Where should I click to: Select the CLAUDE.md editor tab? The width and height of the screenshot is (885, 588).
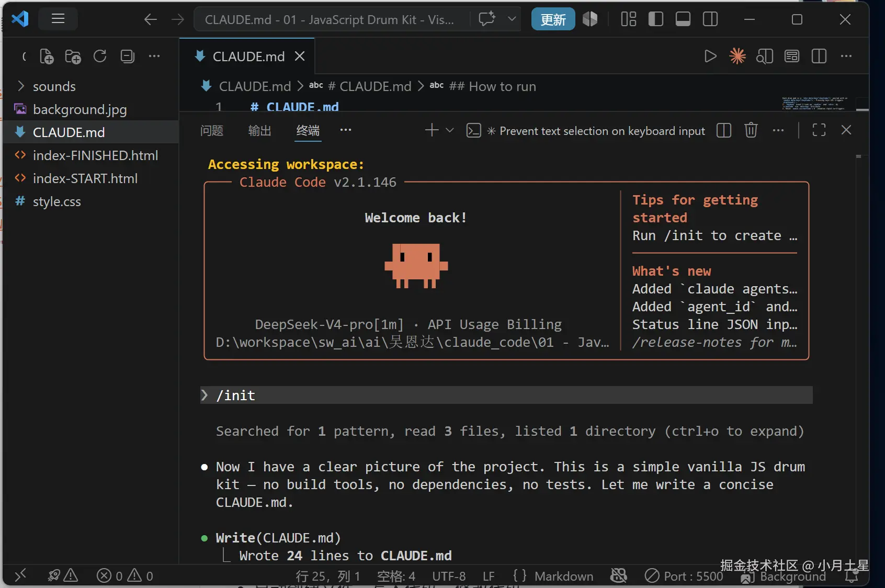(x=247, y=56)
